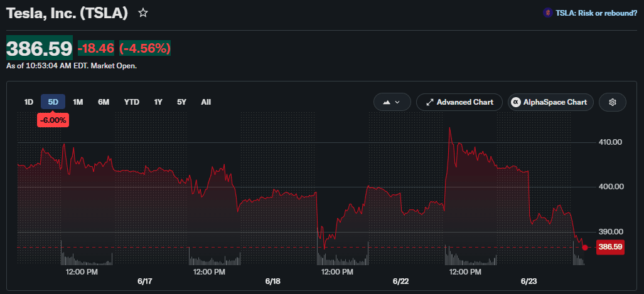The image size is (644, 294).
Task: Select the All range tab
Action: click(x=206, y=102)
